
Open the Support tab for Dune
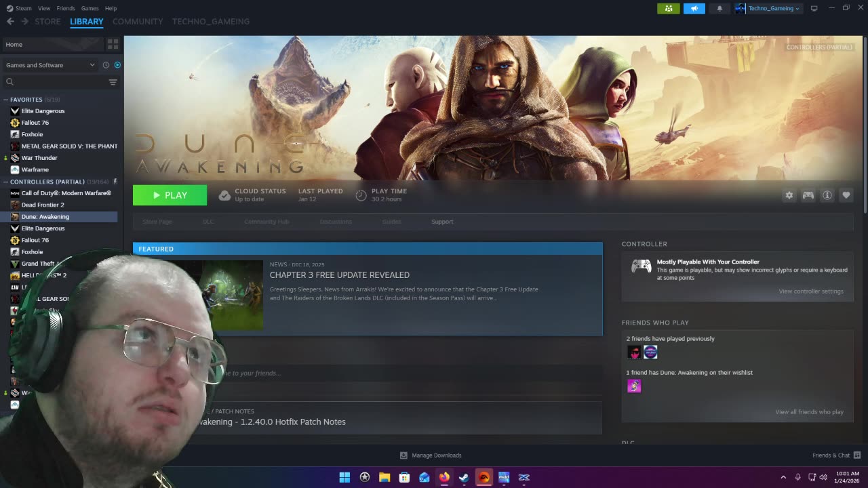click(442, 222)
